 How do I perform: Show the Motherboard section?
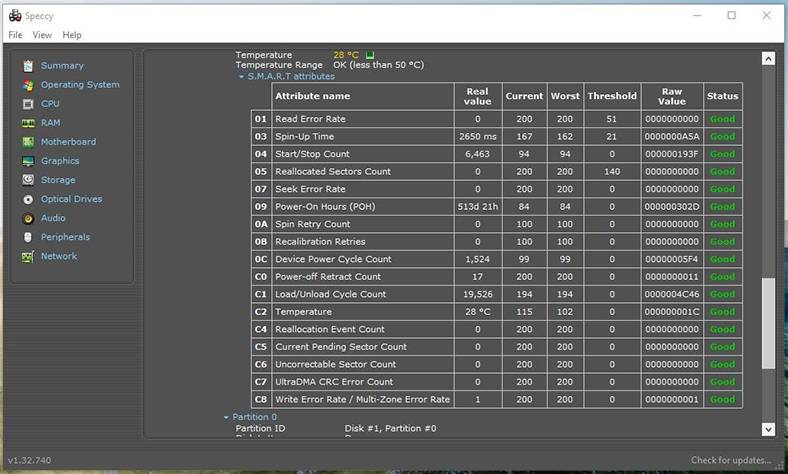coord(68,142)
